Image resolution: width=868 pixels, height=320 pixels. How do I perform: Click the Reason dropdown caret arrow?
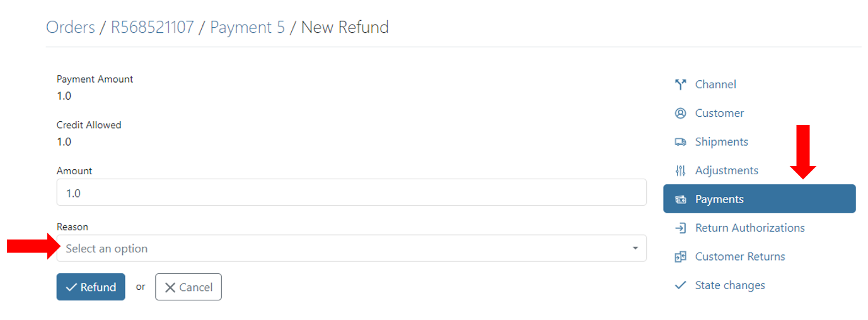pos(635,249)
